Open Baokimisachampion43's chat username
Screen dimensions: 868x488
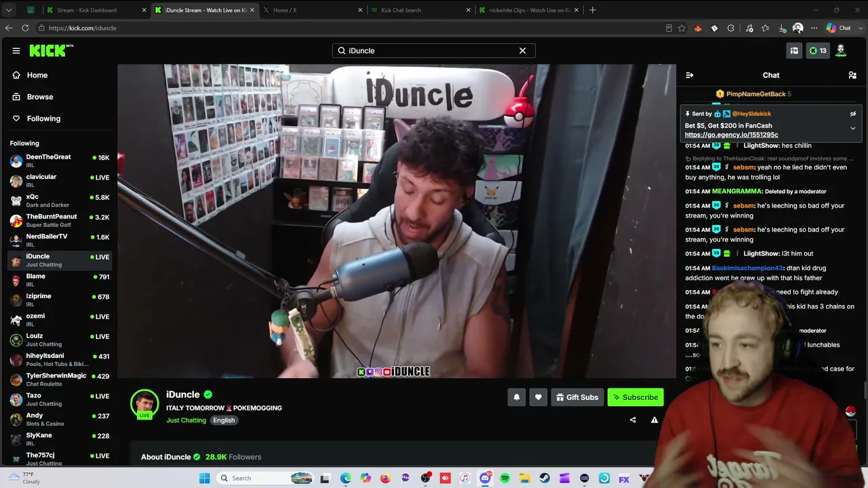click(x=747, y=268)
